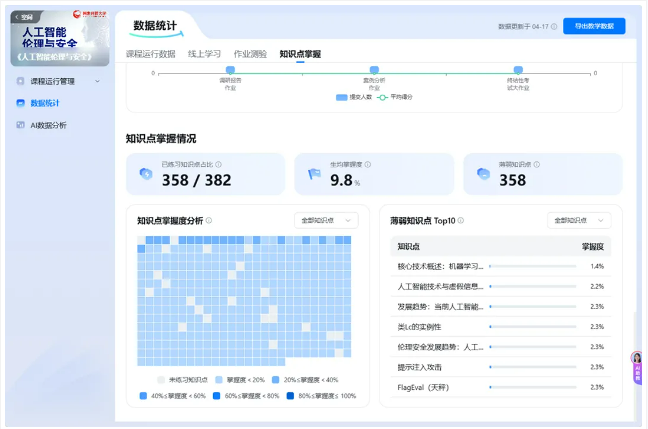Click the 课程运行管理 sidebar icon
Image resolution: width=648 pixels, height=429 pixels.
click(x=20, y=81)
